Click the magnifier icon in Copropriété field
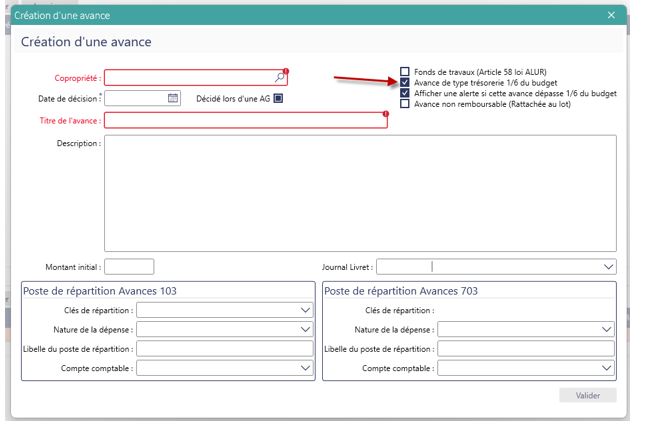The image size is (646, 426). tap(280, 77)
